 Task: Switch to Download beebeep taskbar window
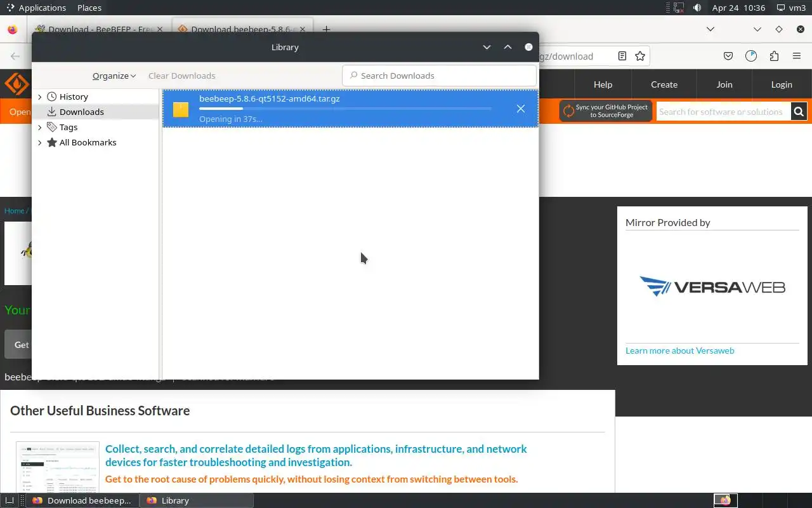(82, 500)
